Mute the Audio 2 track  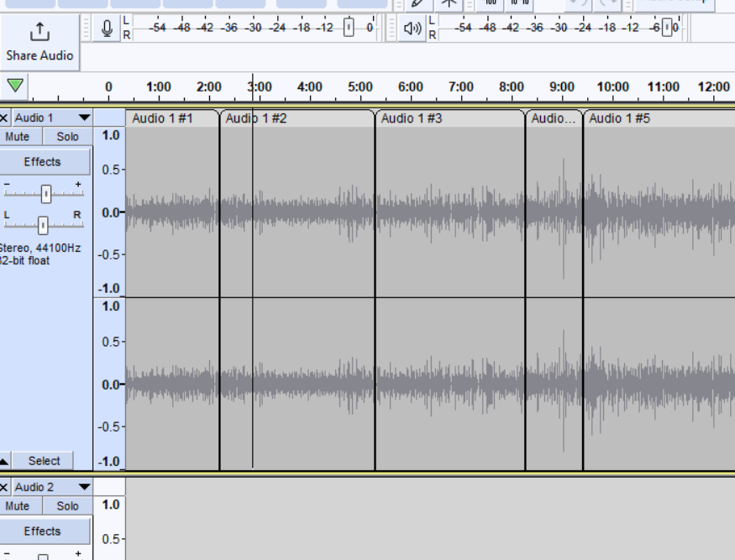[x=18, y=506]
